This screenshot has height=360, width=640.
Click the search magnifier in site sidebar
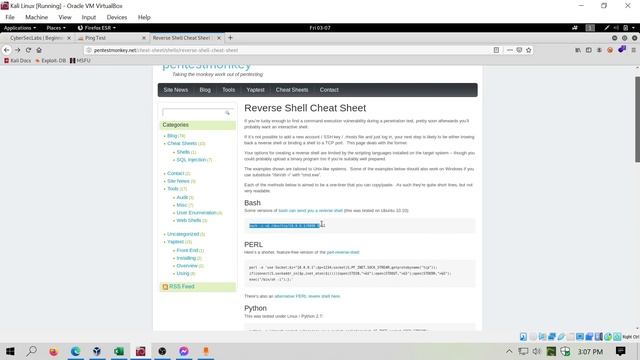click(x=227, y=112)
